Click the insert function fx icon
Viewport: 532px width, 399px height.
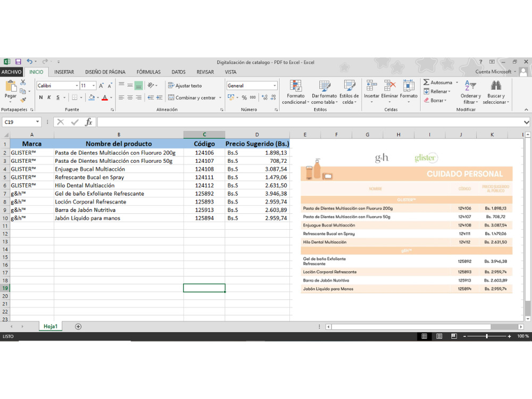(x=89, y=122)
